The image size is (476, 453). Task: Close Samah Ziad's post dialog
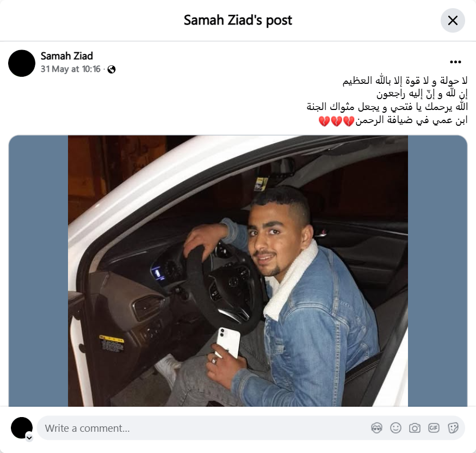click(453, 20)
